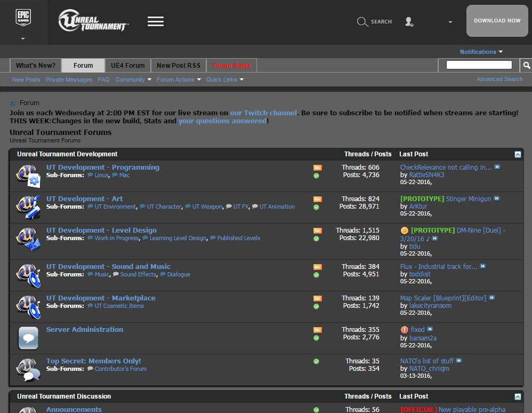Click the RSS icon for UT Development - Programming
The image size is (532, 413).
tap(317, 166)
